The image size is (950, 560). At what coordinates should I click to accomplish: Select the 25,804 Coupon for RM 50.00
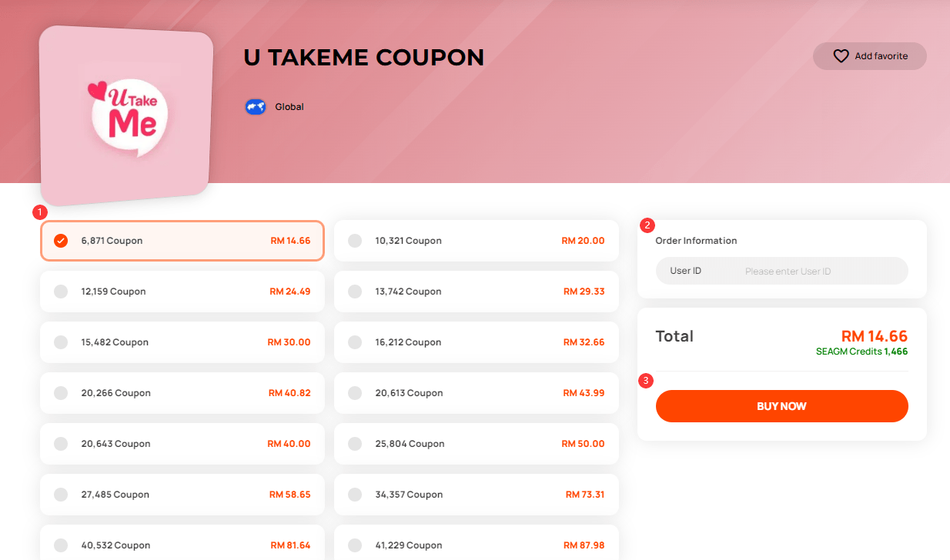tap(476, 443)
